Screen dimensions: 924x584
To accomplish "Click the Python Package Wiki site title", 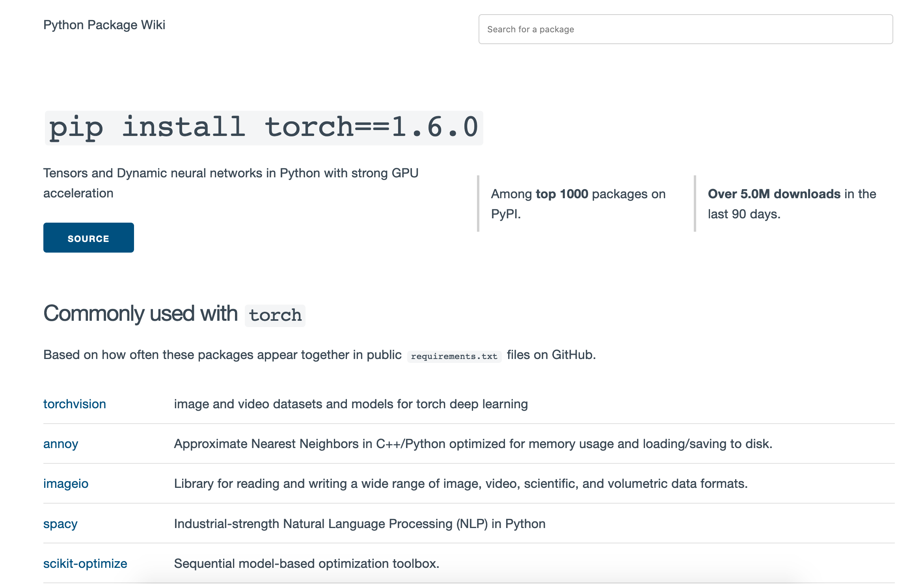I will 104,24.
